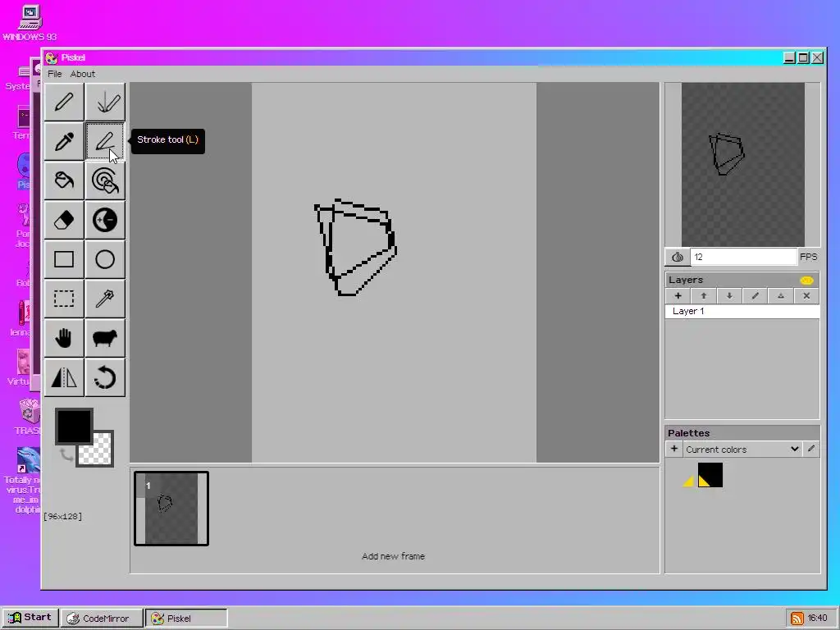The height and width of the screenshot is (630, 840).
Task: Select Layer 1 in layers list
Action: (x=742, y=311)
